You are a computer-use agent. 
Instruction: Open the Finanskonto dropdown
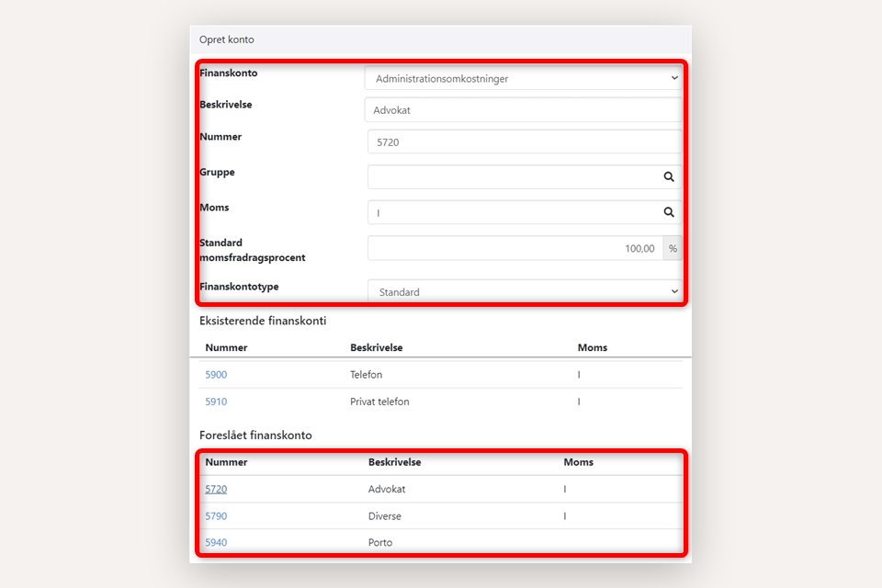click(x=524, y=79)
